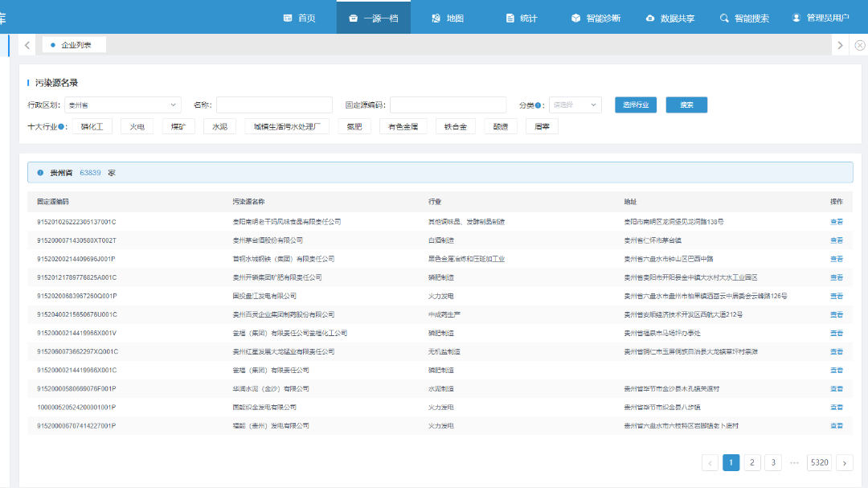Screen dimensions: 868x488
Task: Go to the next page arrow
Action: [x=844, y=462]
